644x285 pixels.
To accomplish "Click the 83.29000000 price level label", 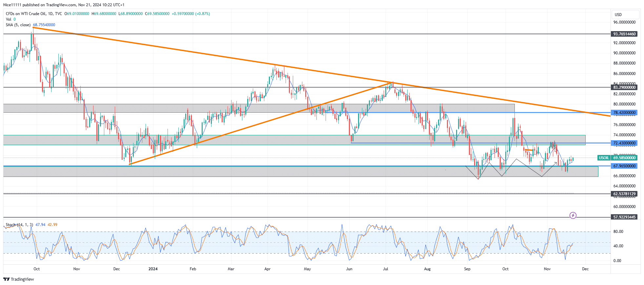I will pyautogui.click(x=624, y=87).
